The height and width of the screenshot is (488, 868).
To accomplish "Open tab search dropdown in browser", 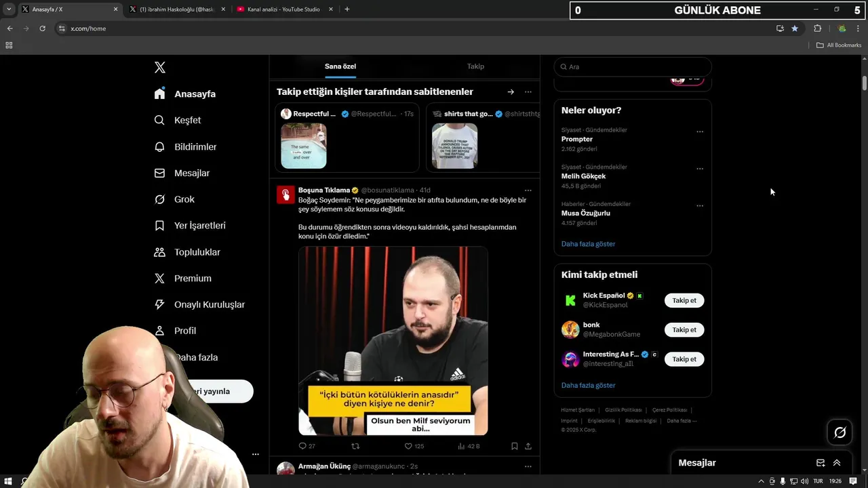I will (9, 9).
